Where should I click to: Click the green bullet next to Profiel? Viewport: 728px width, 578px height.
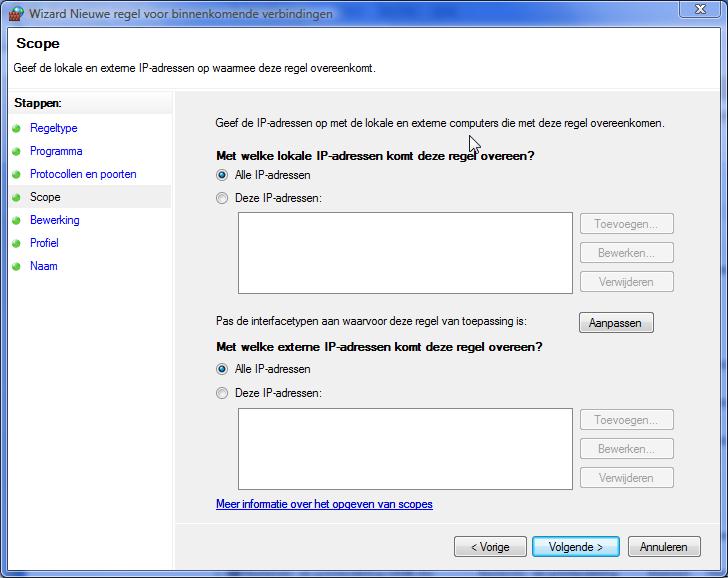coord(17,243)
